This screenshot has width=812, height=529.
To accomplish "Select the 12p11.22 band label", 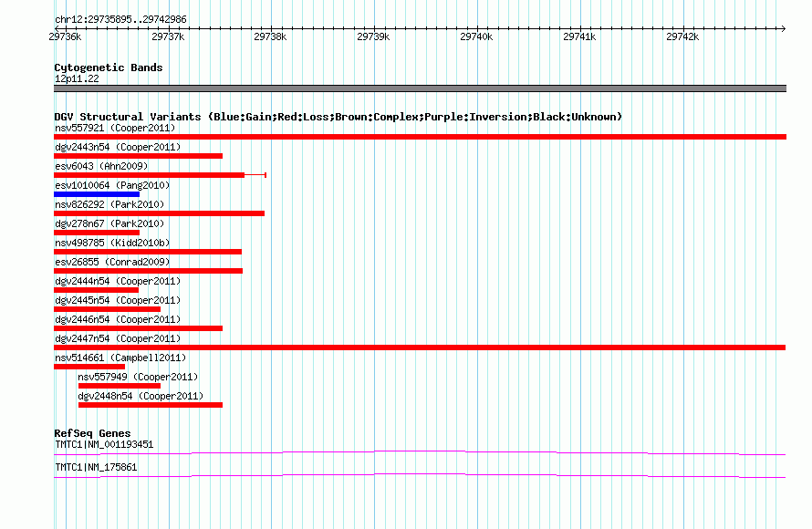I will pos(77,78).
